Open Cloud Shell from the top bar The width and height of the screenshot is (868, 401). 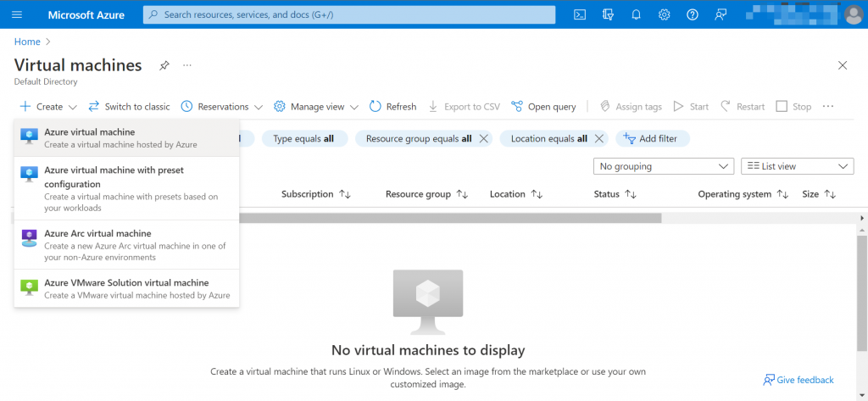tap(580, 15)
